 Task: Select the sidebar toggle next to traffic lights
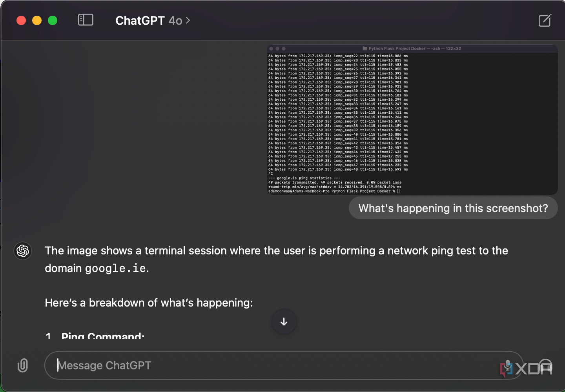[86, 20]
